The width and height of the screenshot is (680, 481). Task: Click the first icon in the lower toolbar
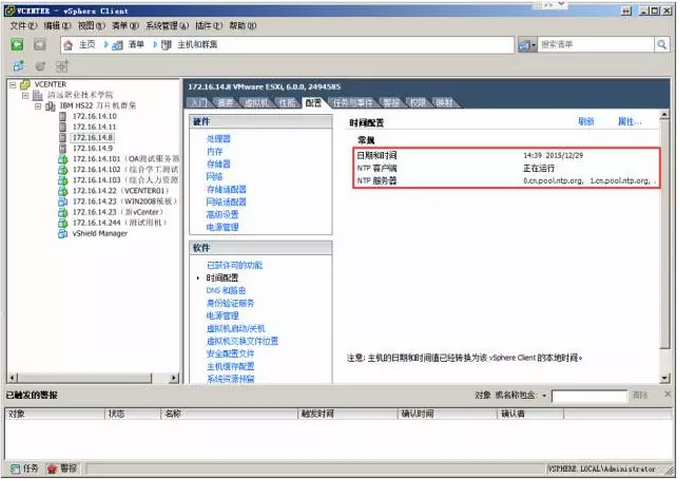(x=18, y=66)
